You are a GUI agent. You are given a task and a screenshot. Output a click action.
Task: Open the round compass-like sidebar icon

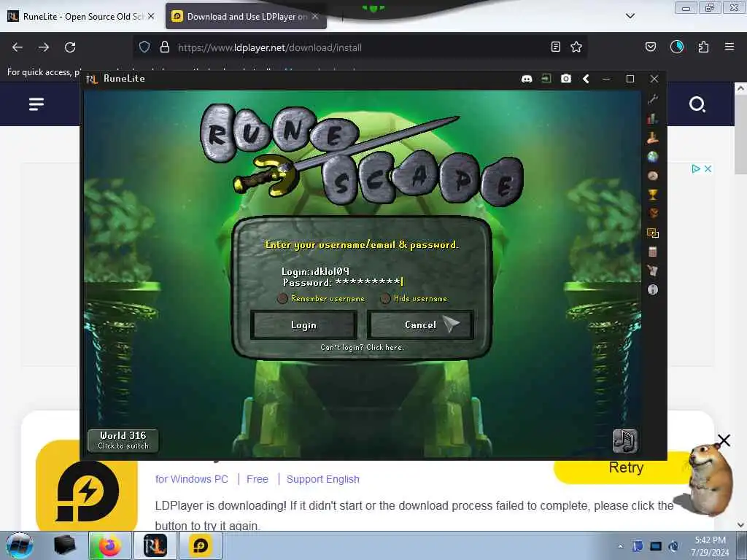653,176
